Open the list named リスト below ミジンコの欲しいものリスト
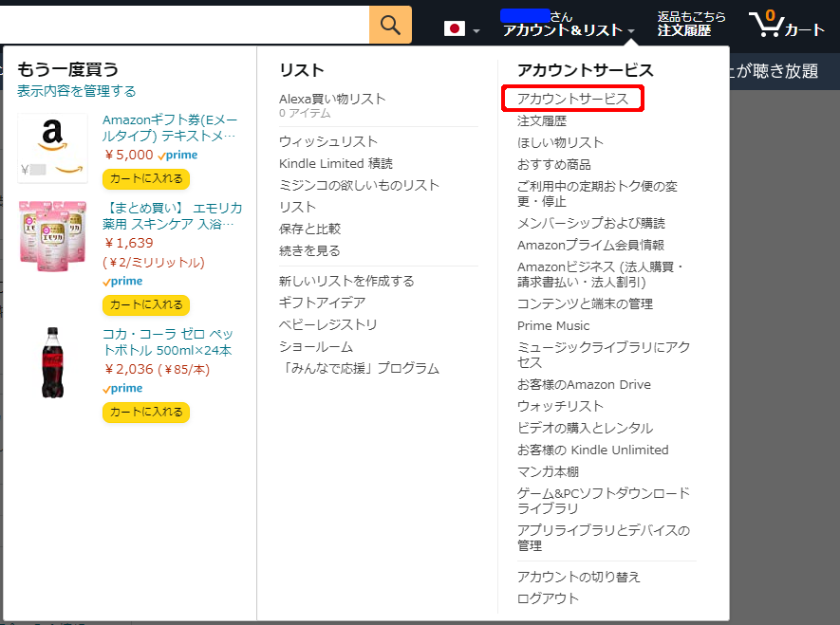 pos(297,207)
